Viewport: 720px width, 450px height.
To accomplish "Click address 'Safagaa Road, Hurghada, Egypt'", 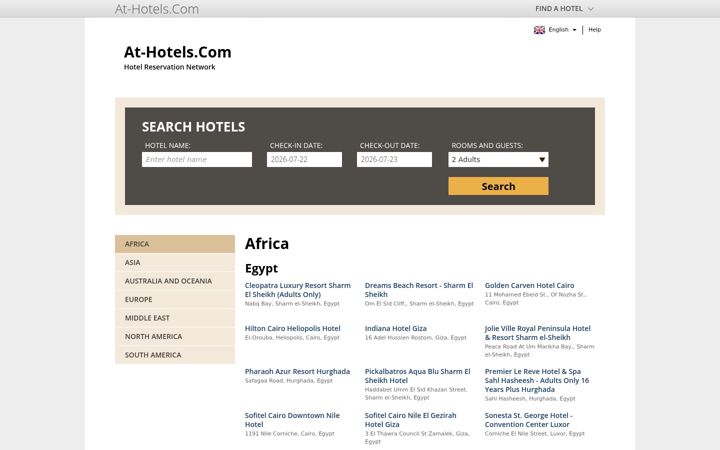I will 289,381.
